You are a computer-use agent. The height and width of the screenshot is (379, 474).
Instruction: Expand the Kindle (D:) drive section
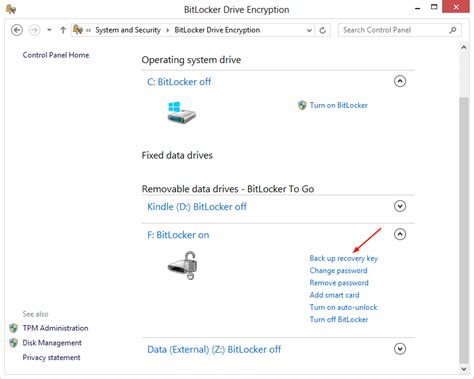400,206
